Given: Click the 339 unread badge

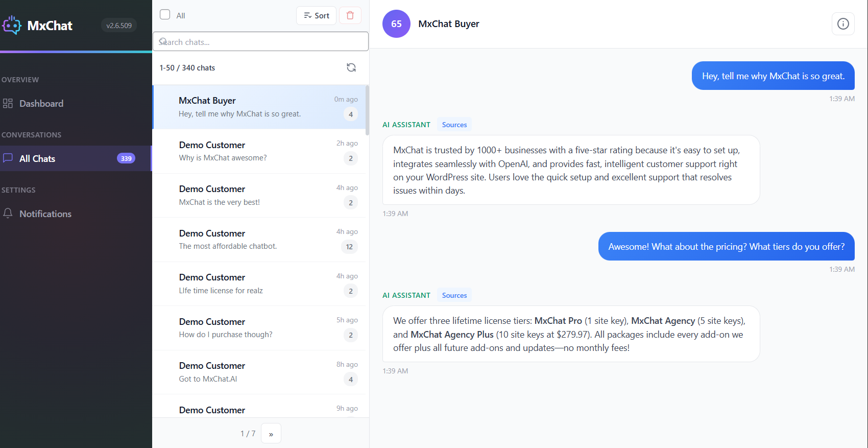Looking at the screenshot, I should (126, 158).
